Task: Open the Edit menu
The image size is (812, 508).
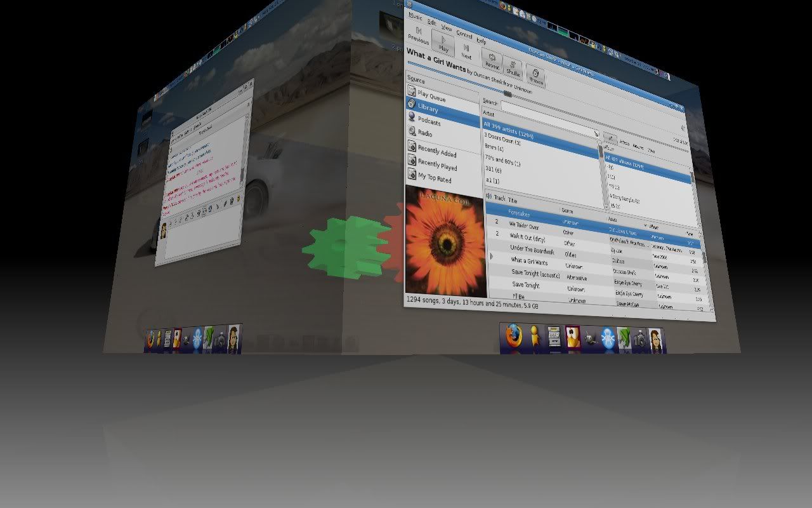Action: 432,22
